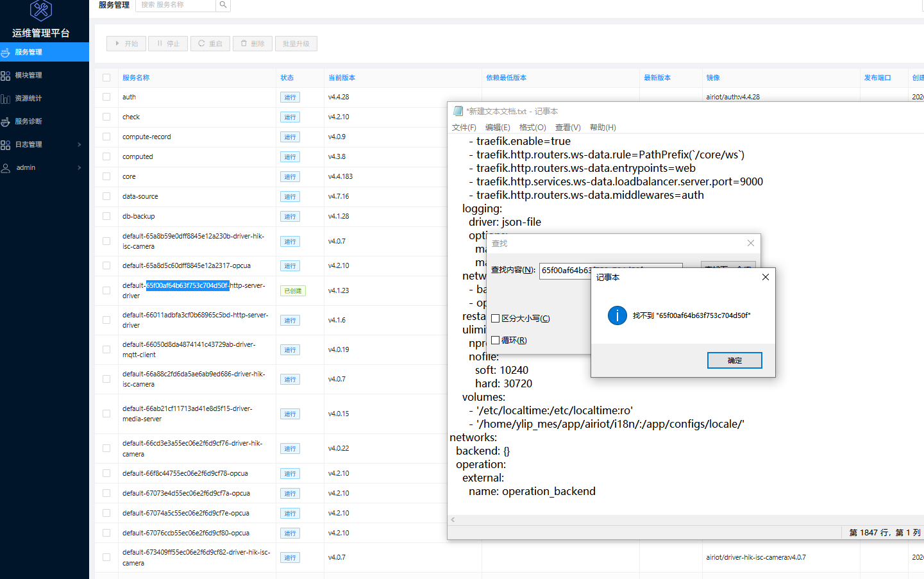Screen dimensions: 924x579
Task: Open 资源统计 in the sidebar
Action: pos(44,98)
